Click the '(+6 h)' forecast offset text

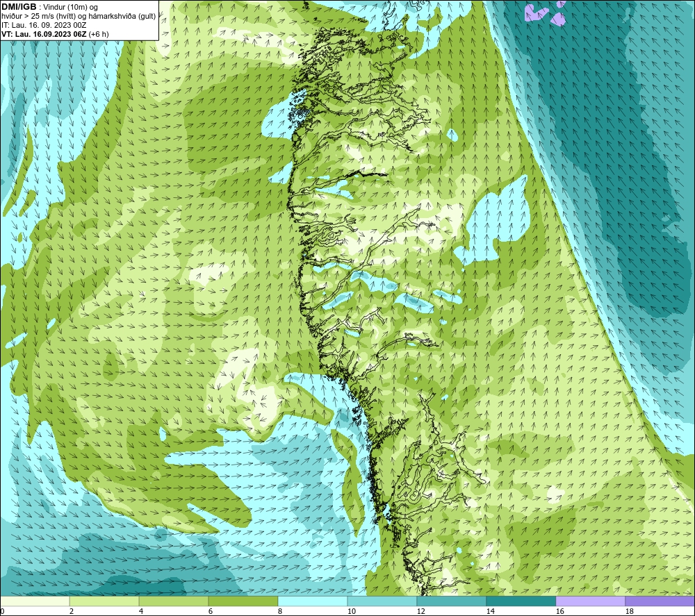[99, 34]
